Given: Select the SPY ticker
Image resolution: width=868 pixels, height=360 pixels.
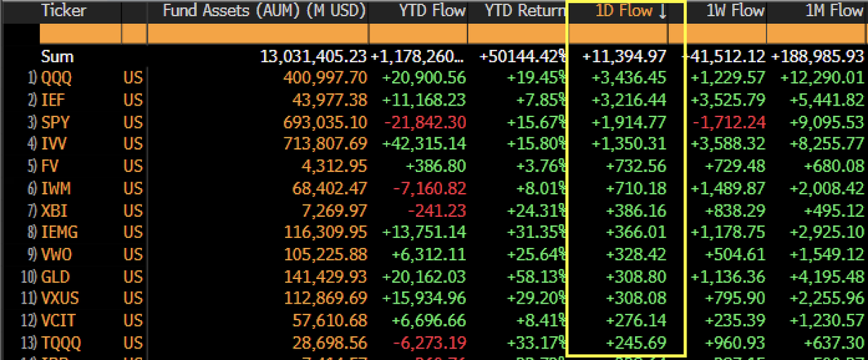Looking at the screenshot, I should tap(53, 121).
